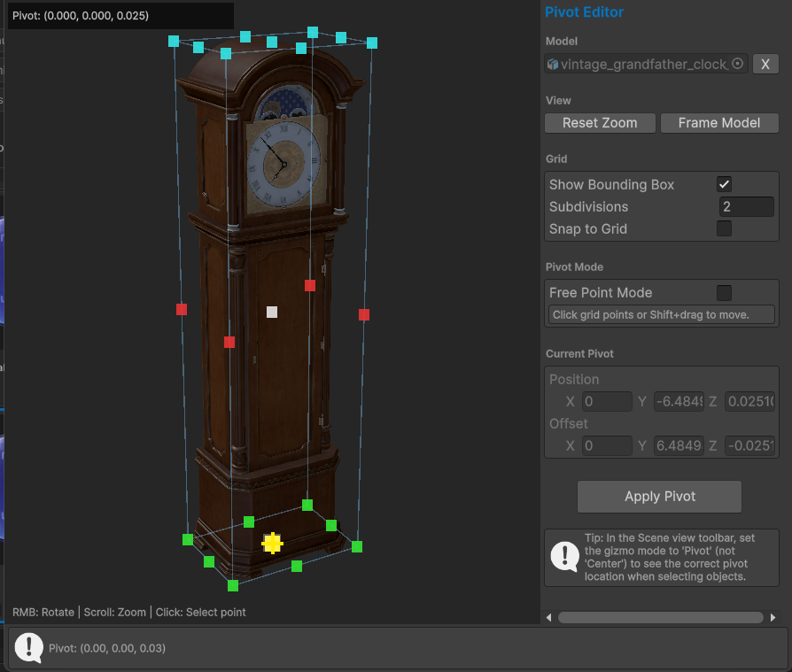Clear the model with the X button

765,65
